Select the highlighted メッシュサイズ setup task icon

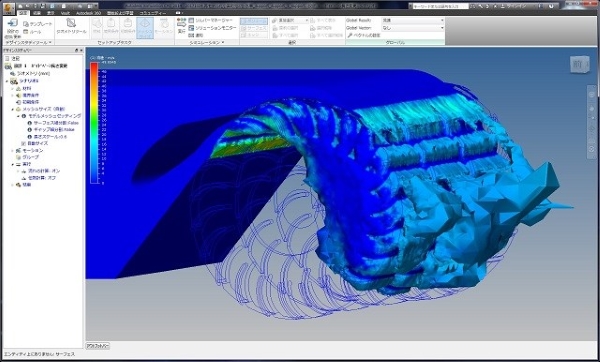click(x=145, y=28)
